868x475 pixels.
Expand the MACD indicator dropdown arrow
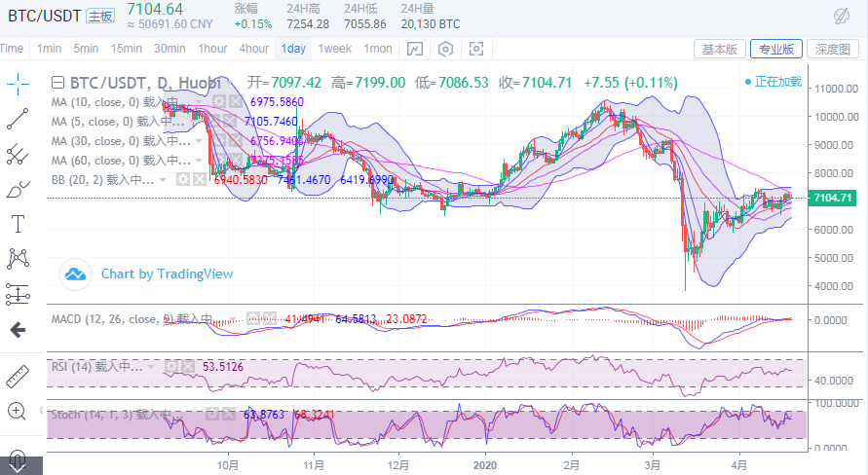click(233, 319)
